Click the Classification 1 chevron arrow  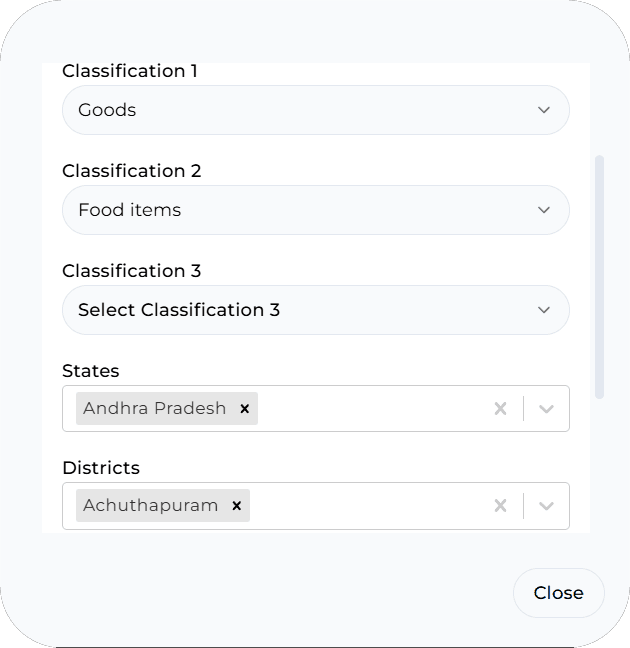544,110
